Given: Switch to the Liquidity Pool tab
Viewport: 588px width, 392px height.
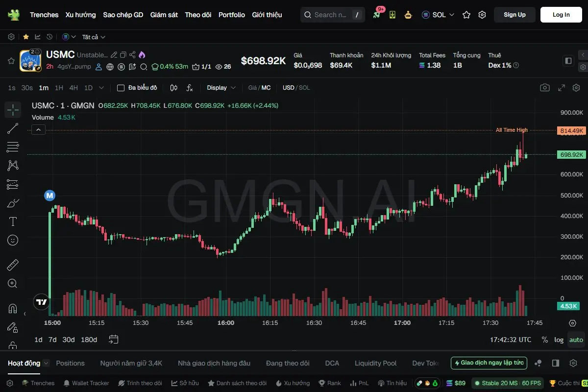Looking at the screenshot, I should [x=376, y=363].
